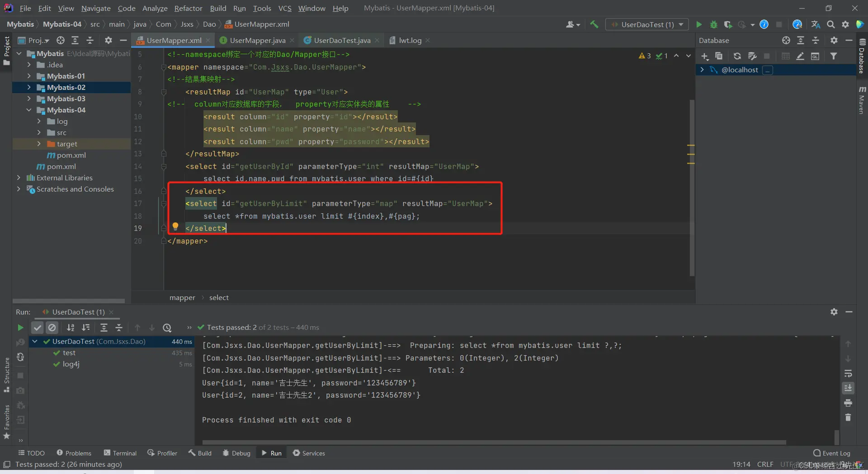Print the console output
The width and height of the screenshot is (868, 474).
[848, 403]
